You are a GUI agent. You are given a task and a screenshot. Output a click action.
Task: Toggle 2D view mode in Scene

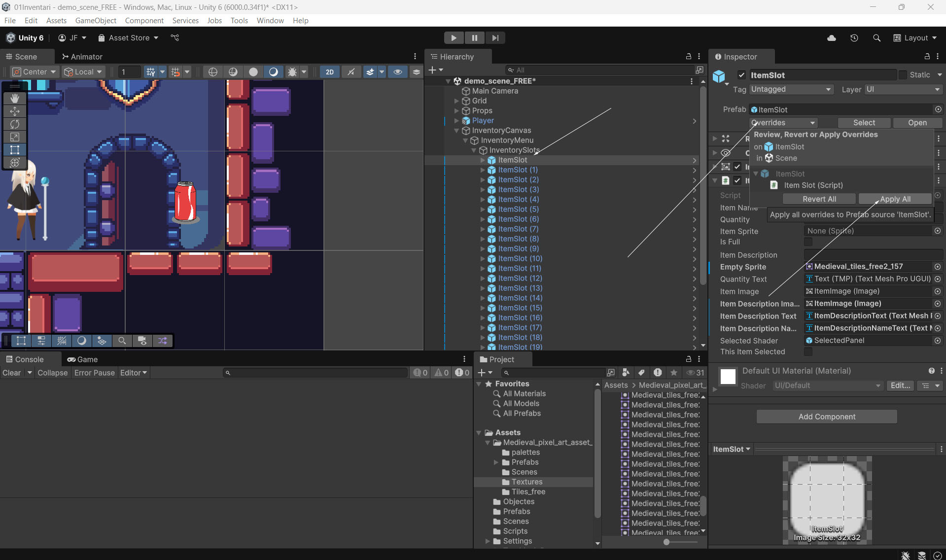pos(330,72)
